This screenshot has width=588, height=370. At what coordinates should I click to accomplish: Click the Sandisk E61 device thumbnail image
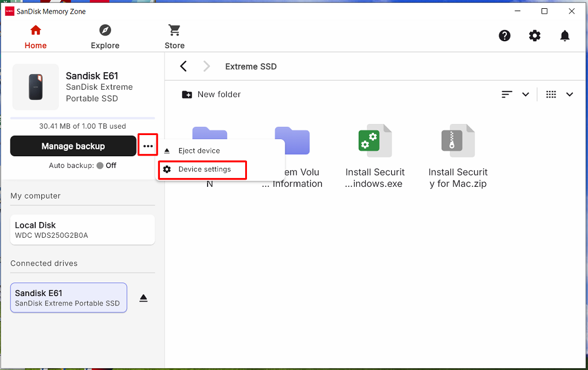[36, 87]
